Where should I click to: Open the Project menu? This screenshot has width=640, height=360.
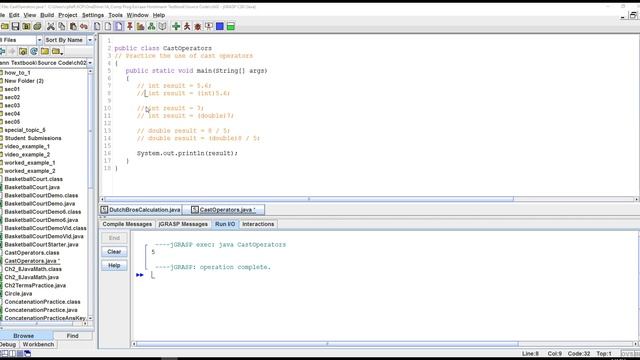(x=68, y=15)
